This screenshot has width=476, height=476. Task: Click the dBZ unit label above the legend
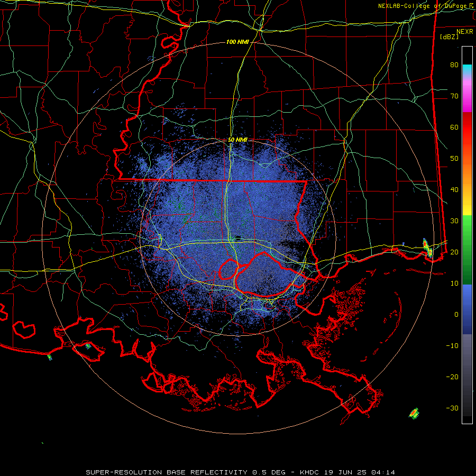point(449,36)
